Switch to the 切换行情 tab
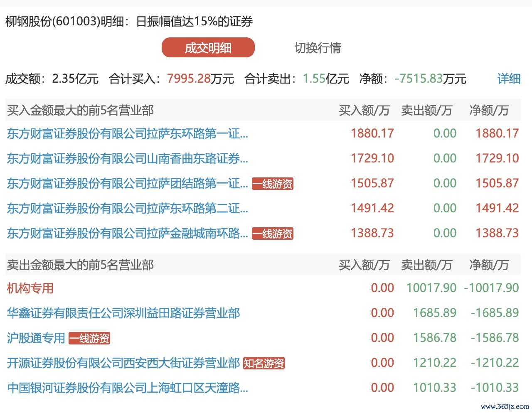This screenshot has width=532, height=413. point(318,48)
